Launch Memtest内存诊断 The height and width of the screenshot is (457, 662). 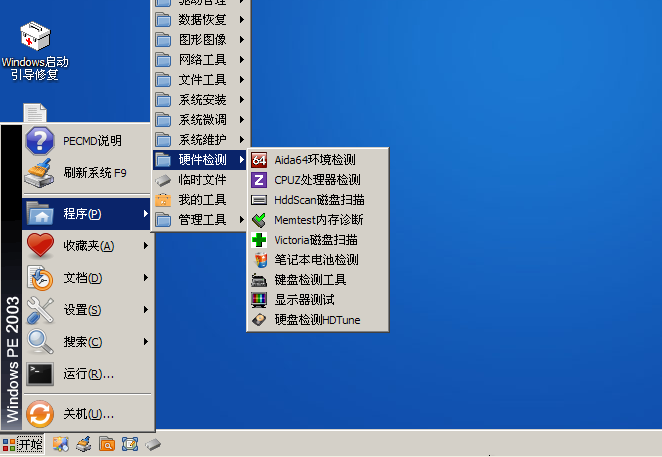(x=317, y=220)
